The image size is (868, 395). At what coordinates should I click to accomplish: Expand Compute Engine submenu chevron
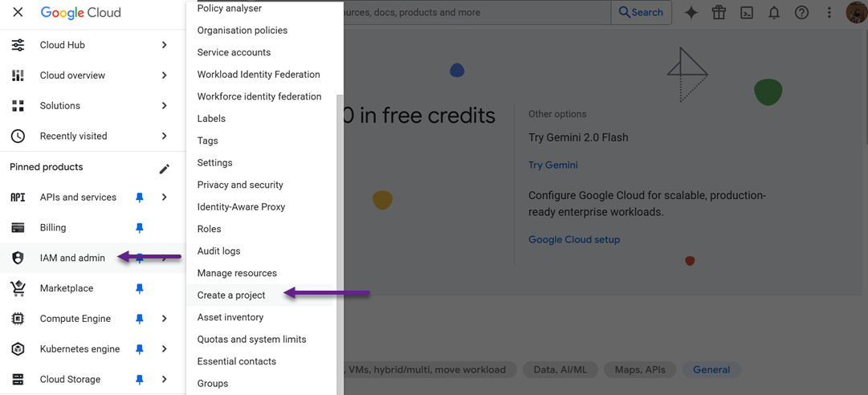(164, 319)
